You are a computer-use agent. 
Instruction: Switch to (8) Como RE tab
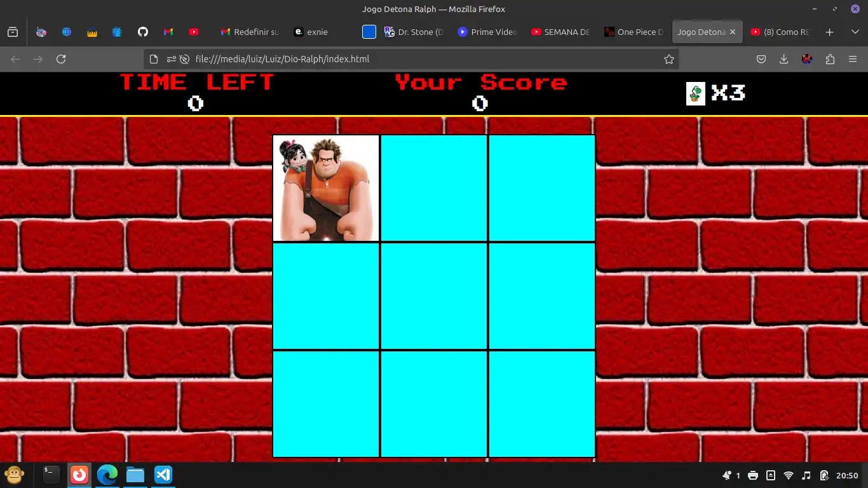(780, 32)
